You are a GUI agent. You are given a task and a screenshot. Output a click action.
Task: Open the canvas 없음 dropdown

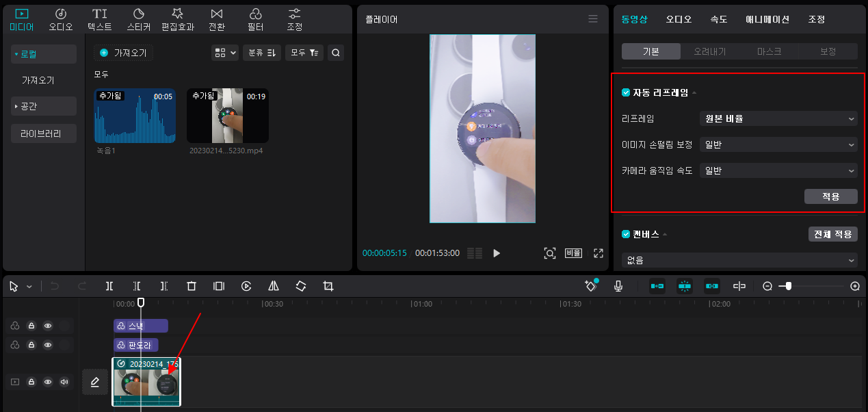coord(739,260)
